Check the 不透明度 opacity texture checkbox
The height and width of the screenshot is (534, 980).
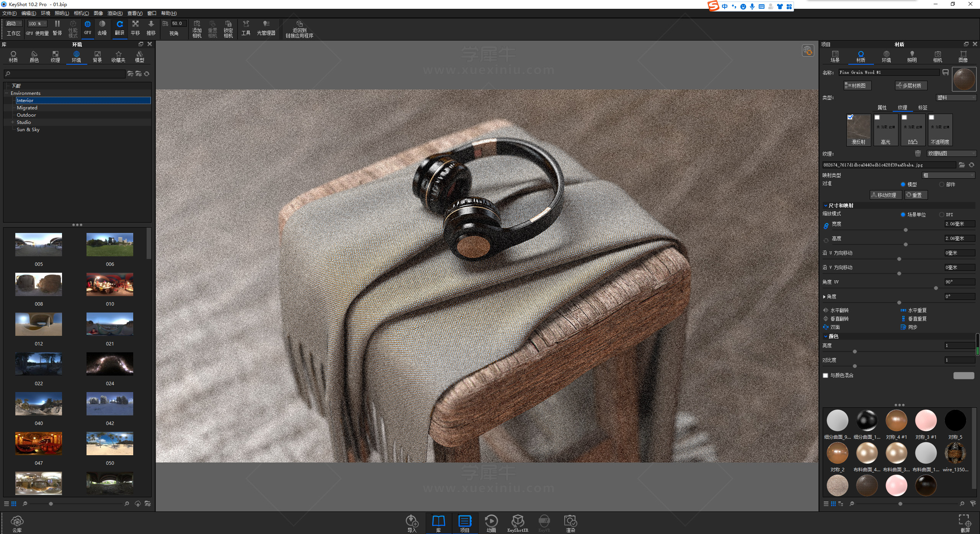click(931, 117)
